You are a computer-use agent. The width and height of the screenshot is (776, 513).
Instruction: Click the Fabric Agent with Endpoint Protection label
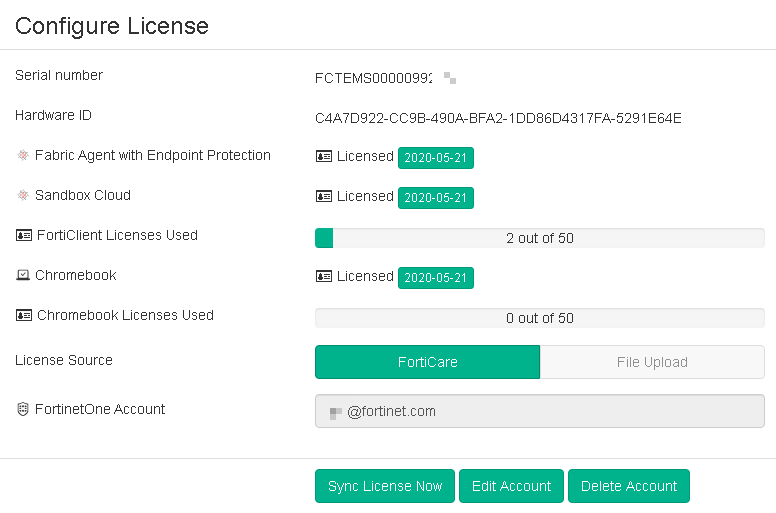(153, 155)
